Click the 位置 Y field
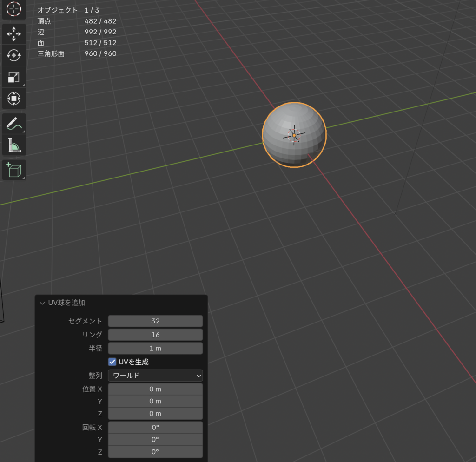 [155, 401]
